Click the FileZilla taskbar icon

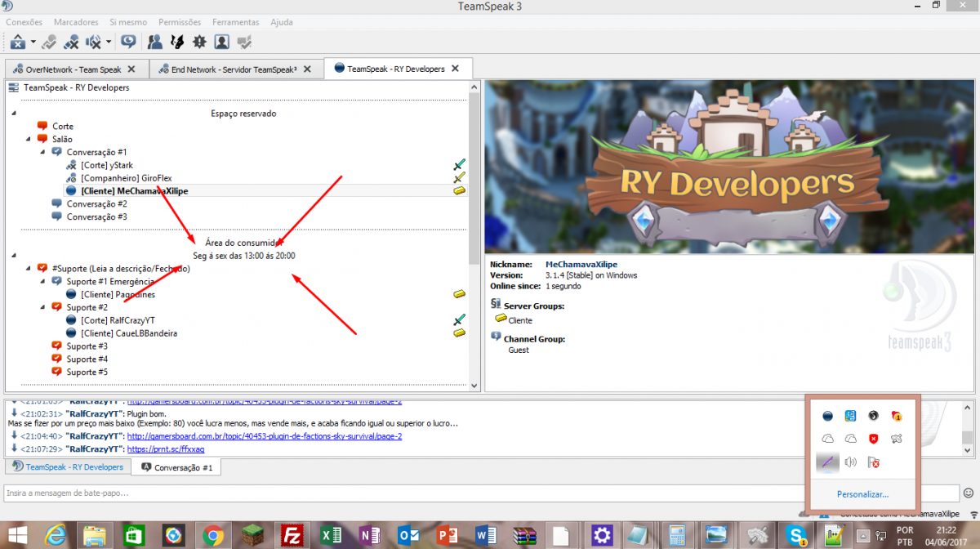coord(292,535)
